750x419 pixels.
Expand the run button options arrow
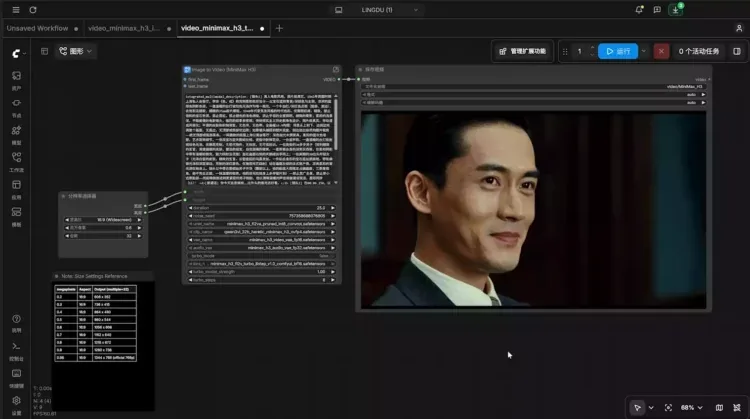click(643, 51)
